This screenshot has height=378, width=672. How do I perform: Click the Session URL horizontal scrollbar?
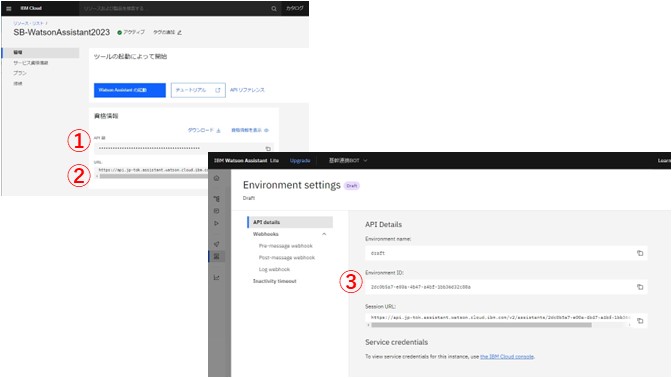point(481,325)
